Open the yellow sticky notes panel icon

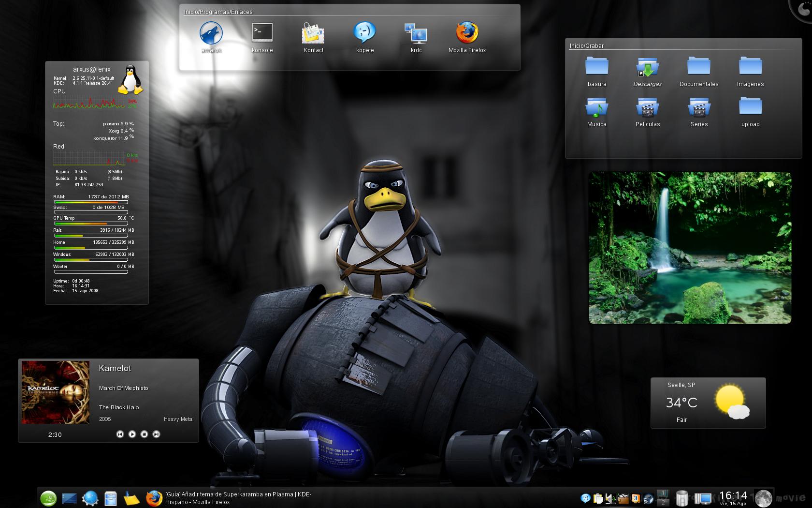pyautogui.click(x=131, y=498)
